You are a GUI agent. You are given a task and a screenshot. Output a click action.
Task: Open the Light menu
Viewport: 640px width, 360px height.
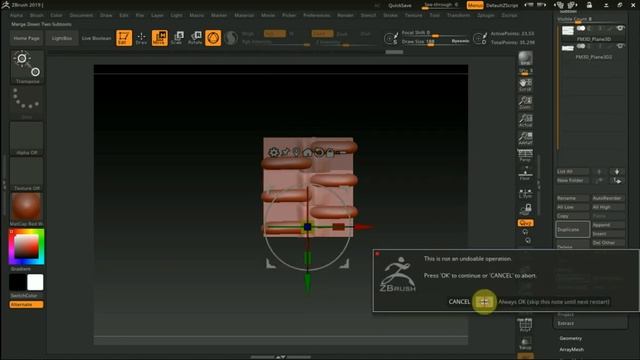point(177,15)
